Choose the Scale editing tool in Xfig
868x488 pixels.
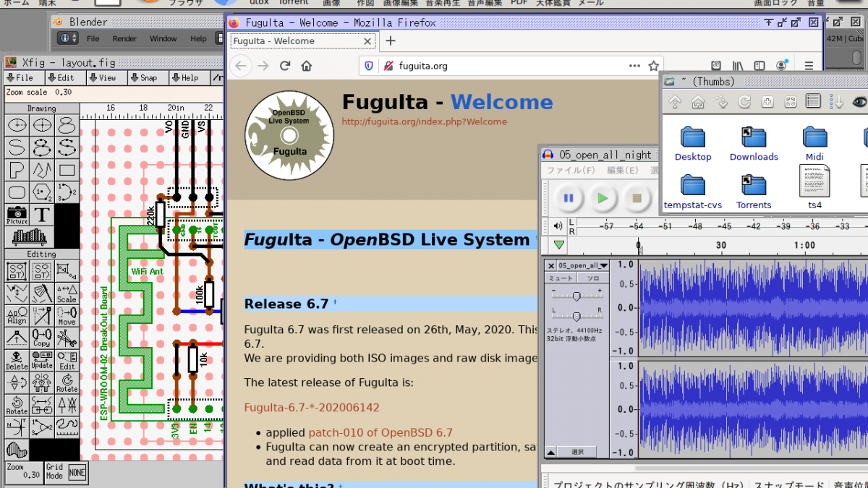pos(67,293)
